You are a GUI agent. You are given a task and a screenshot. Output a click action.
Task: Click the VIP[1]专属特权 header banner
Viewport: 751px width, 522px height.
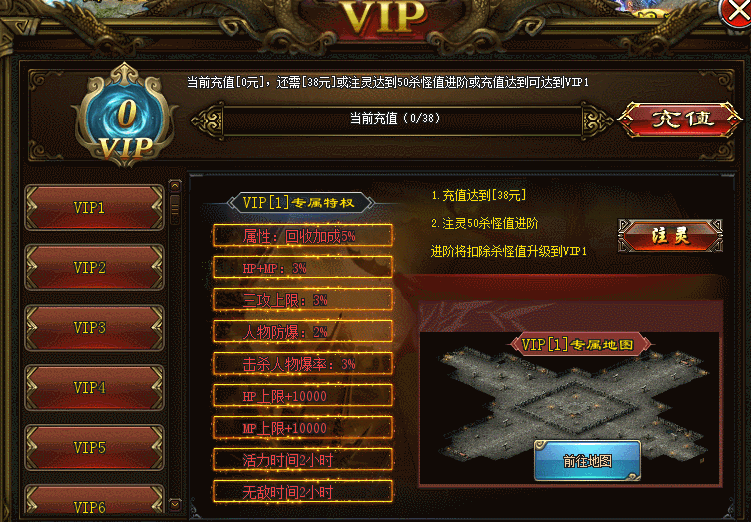(x=300, y=203)
